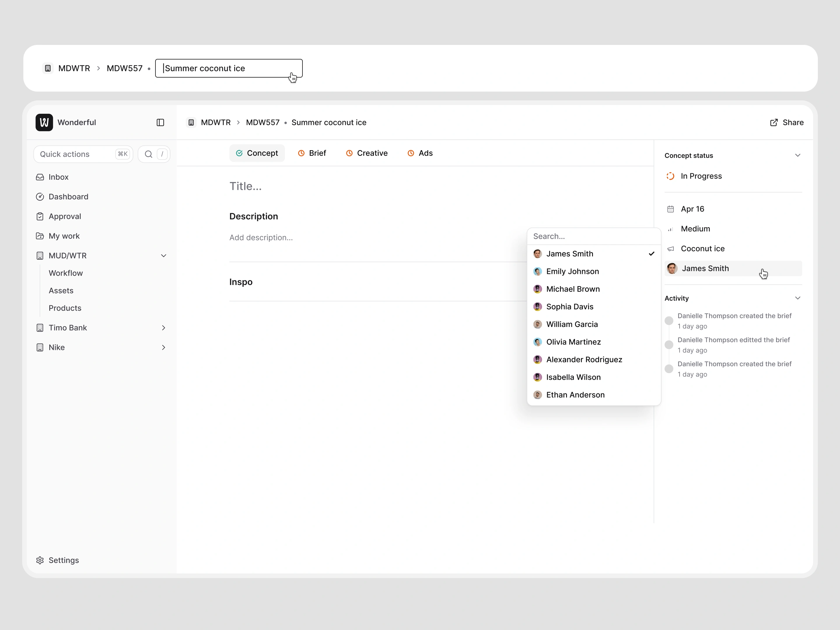The height and width of the screenshot is (630, 840).
Task: Click the search magnifier icon button
Action: [x=148, y=154]
